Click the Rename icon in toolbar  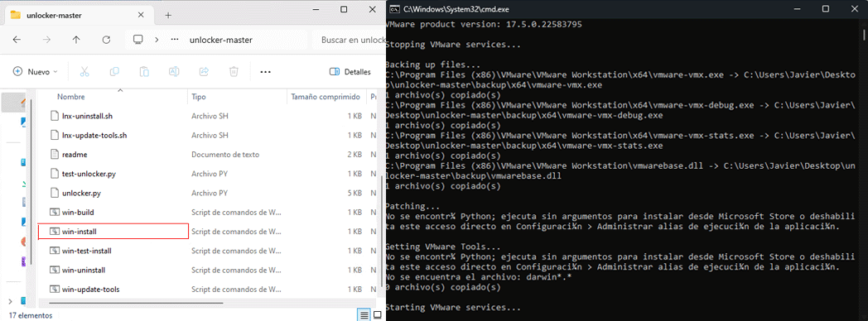point(174,71)
